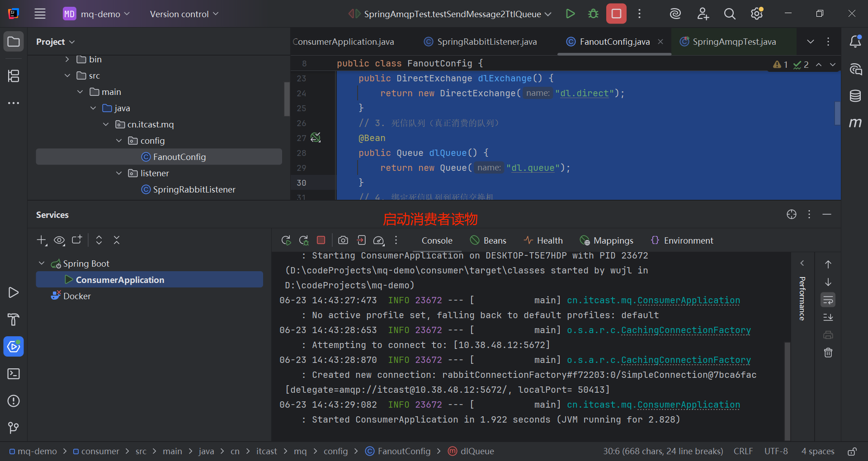Stop the running process in top toolbar
This screenshot has height=461, width=868.
pyautogui.click(x=616, y=14)
